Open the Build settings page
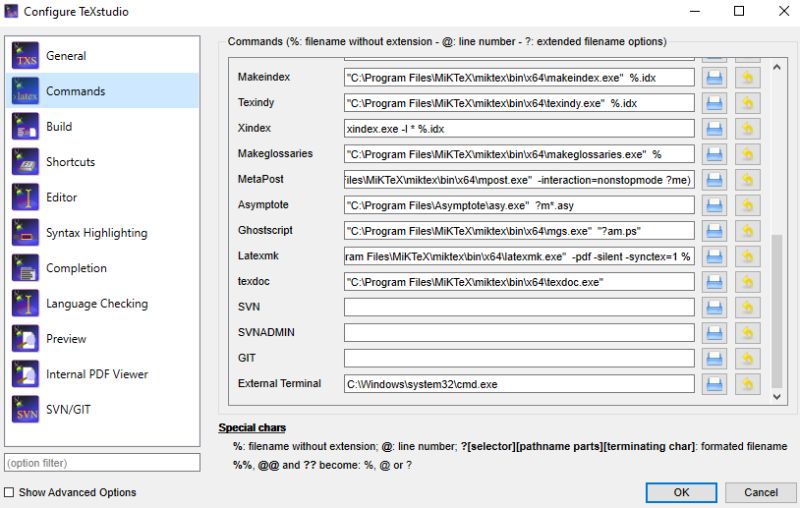This screenshot has height=508, width=800. (102, 126)
